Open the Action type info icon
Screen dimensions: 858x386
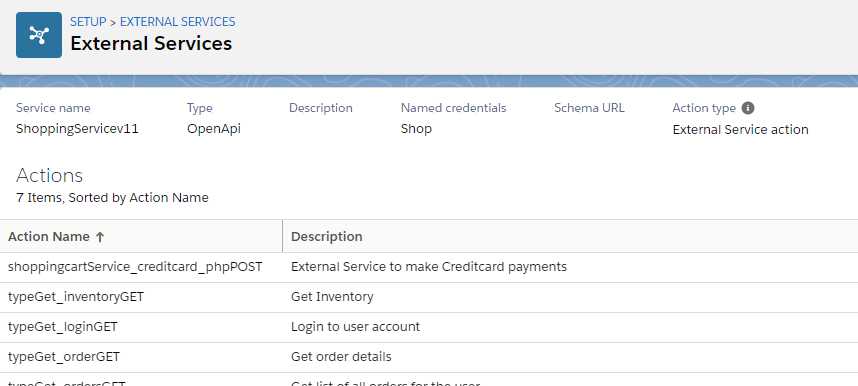pyautogui.click(x=748, y=108)
